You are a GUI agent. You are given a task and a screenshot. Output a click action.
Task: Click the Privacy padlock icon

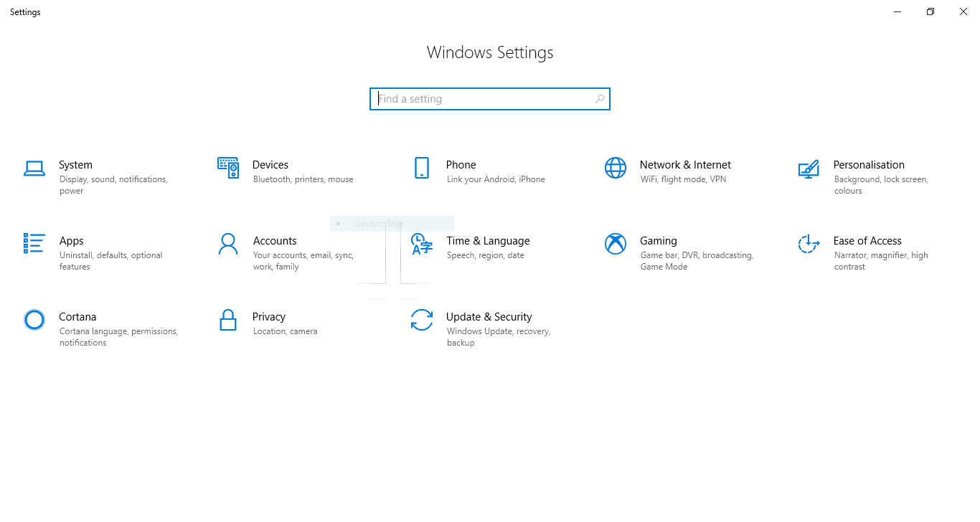tap(228, 320)
